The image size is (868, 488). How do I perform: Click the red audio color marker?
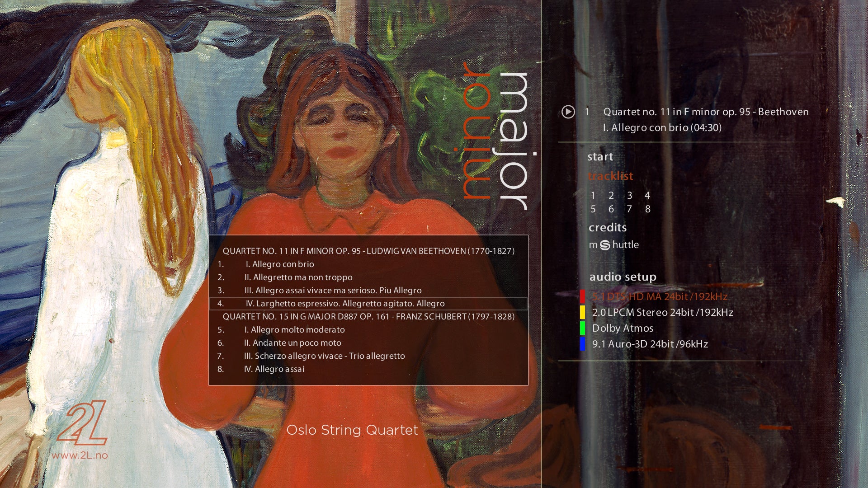582,296
